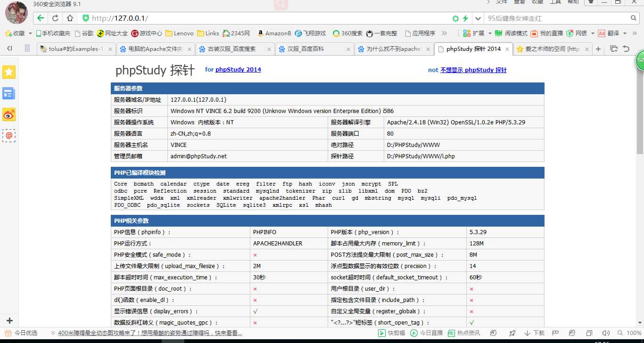644x343 pixels.
Task: Add a sidebar app with plus icon
Action: (9, 320)
